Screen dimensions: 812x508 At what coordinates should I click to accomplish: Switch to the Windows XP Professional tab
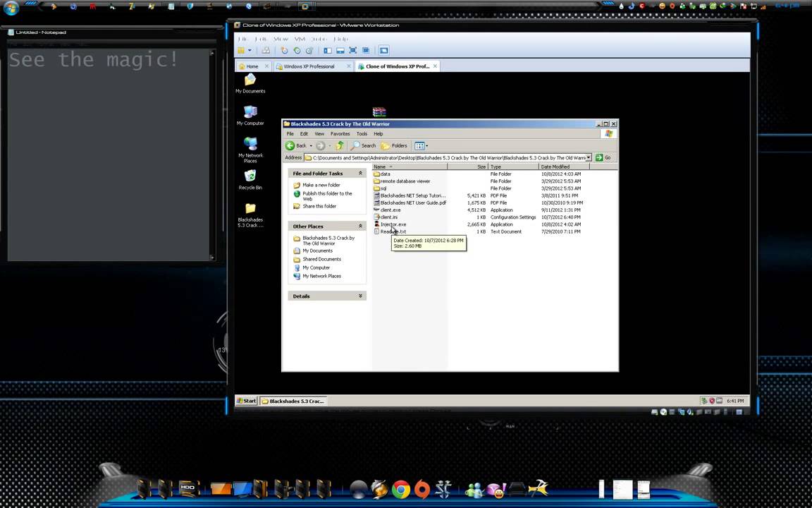pyautogui.click(x=309, y=66)
